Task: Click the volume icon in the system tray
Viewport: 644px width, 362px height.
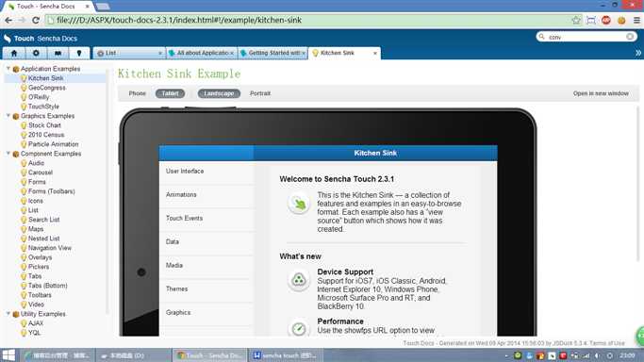Action: [x=598, y=355]
